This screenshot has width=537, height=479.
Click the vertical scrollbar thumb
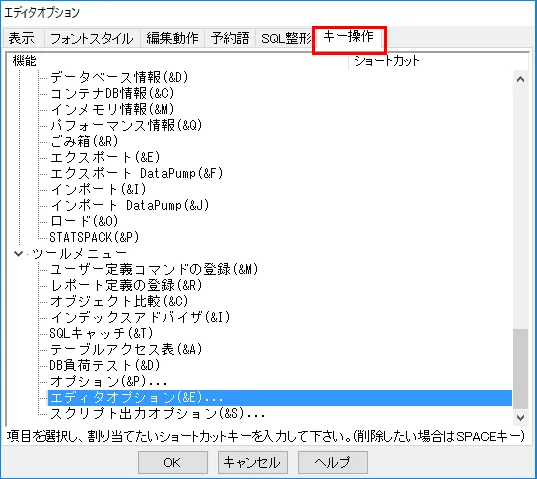pyautogui.click(x=521, y=369)
